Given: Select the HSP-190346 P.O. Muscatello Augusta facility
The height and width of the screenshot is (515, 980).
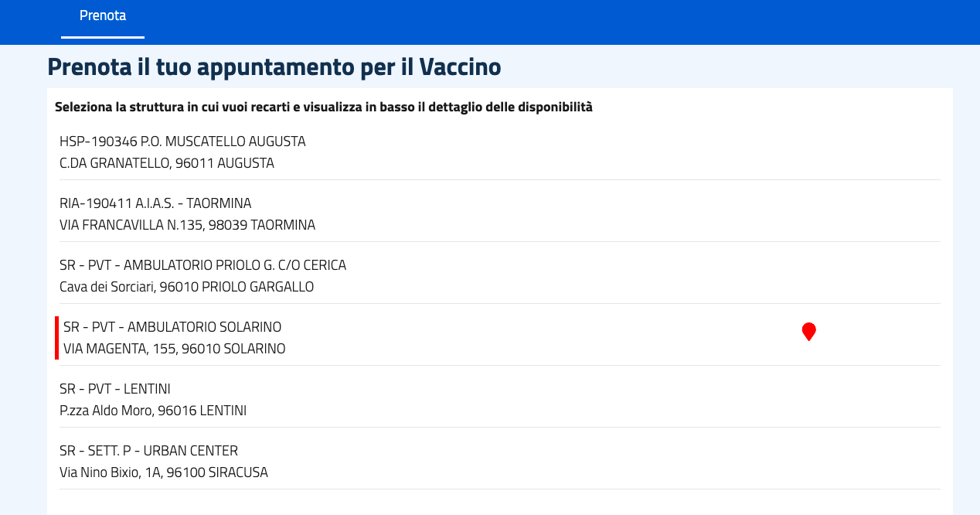Looking at the screenshot, I should pos(182,142).
